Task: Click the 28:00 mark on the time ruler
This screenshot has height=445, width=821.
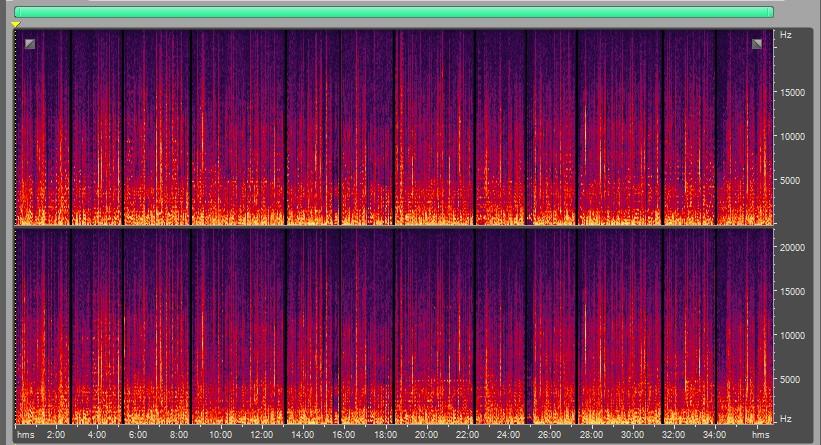Action: (591, 435)
